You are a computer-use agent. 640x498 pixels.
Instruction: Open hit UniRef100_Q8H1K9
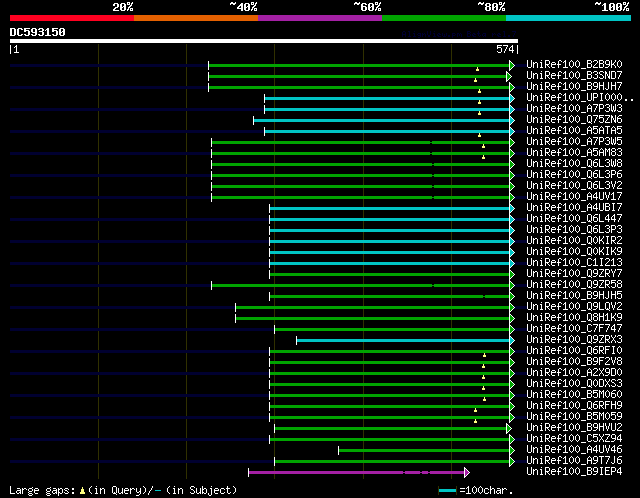[574, 318]
